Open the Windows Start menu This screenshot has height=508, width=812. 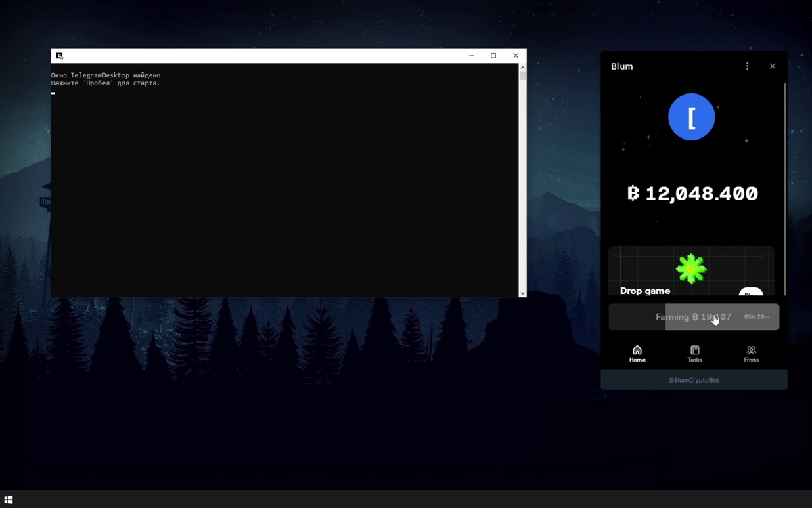[x=9, y=500]
